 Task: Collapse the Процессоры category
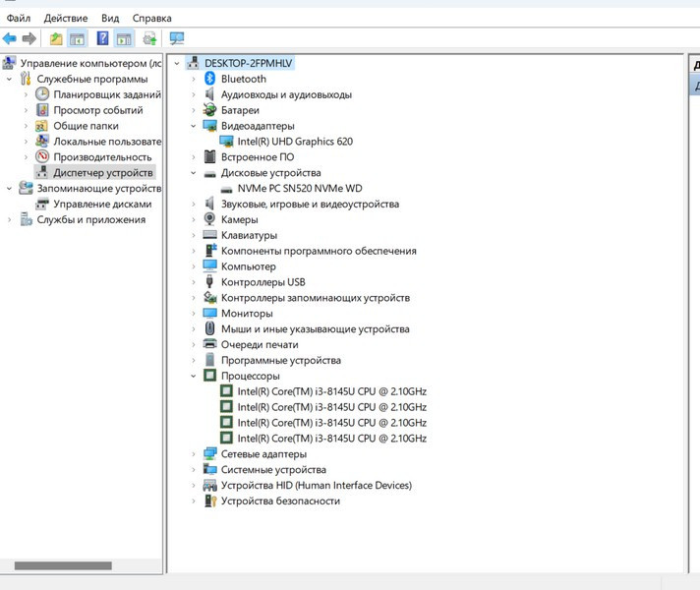click(x=194, y=376)
